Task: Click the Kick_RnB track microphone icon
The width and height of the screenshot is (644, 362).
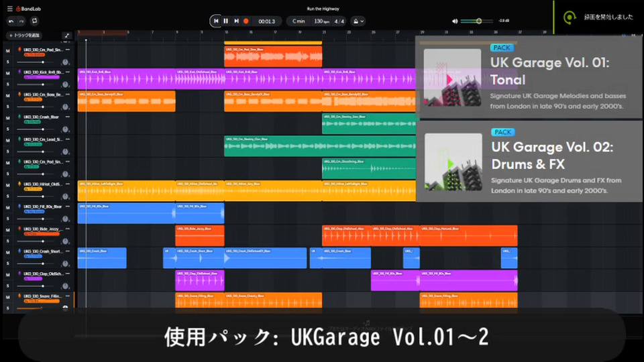Action: 19,72
